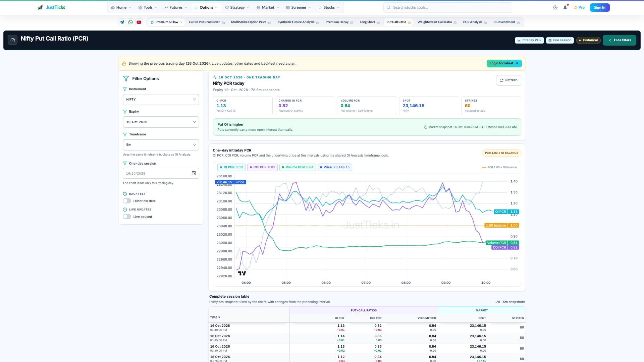Open the Telegram channel icon
Viewport: 644px width, 362px height.
[x=122, y=22]
